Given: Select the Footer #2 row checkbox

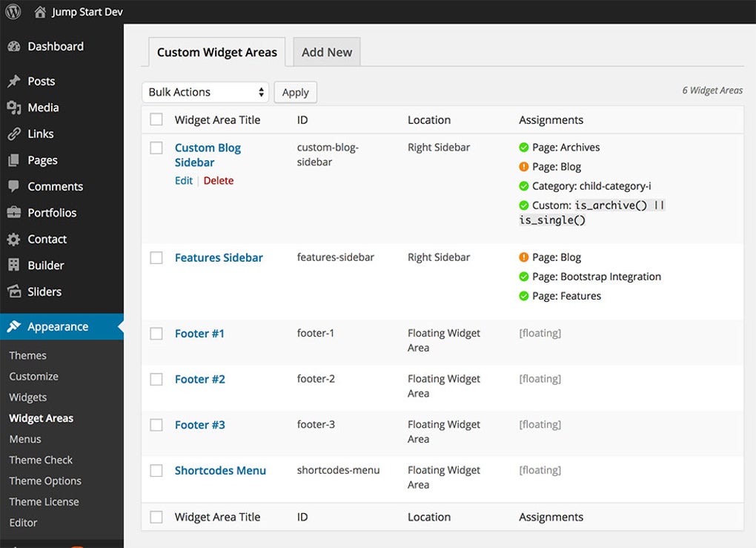Looking at the screenshot, I should click(156, 379).
